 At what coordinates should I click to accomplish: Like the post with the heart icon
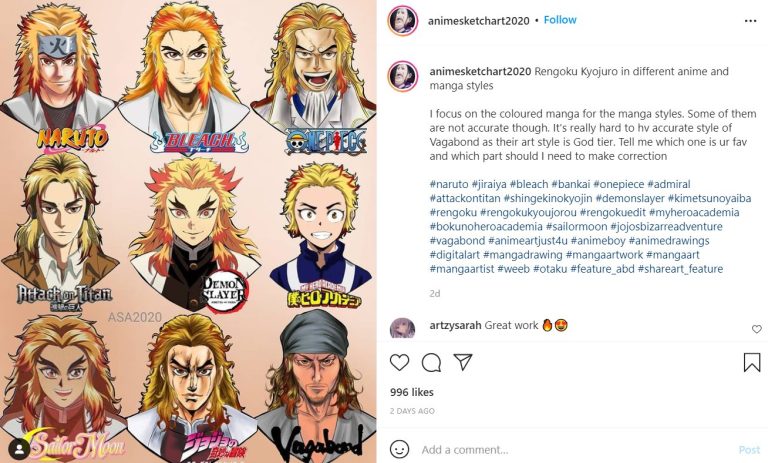pyautogui.click(x=399, y=363)
